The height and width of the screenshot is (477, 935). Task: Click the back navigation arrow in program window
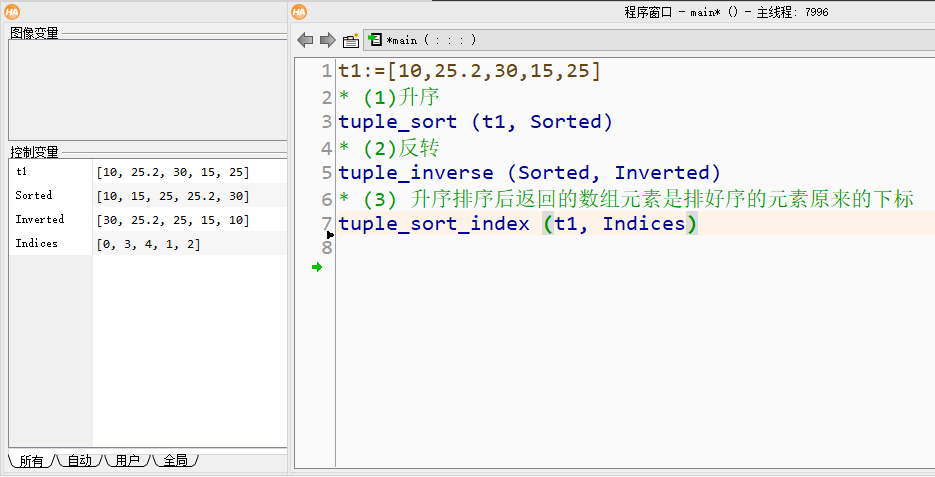(x=305, y=40)
